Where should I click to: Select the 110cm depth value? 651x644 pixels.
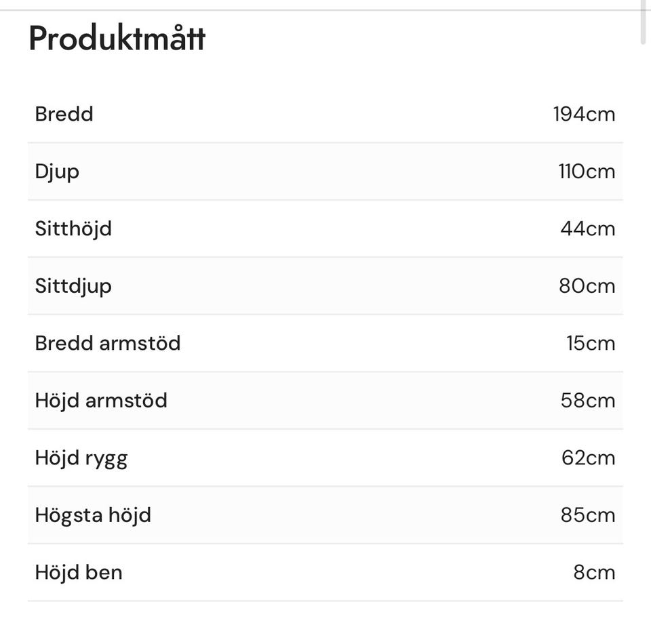coord(587,172)
